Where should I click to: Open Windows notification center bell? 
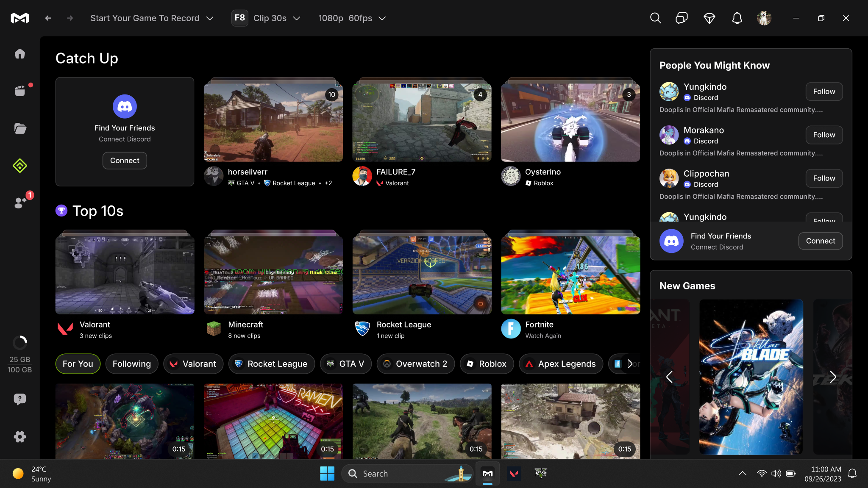[852, 474]
